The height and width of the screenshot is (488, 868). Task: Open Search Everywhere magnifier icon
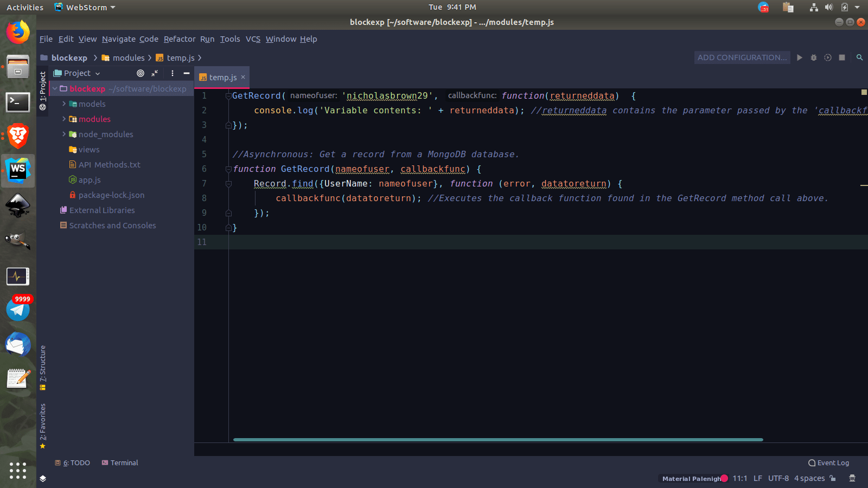pos(859,57)
